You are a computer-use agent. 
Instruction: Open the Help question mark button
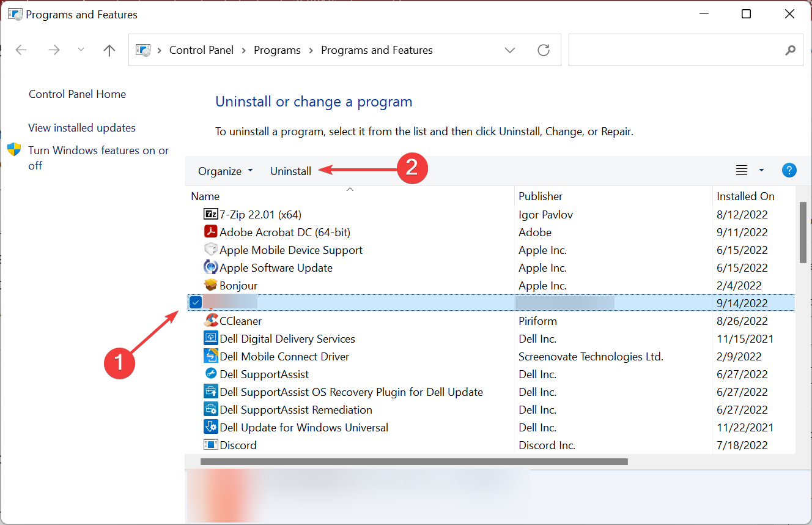pyautogui.click(x=789, y=170)
